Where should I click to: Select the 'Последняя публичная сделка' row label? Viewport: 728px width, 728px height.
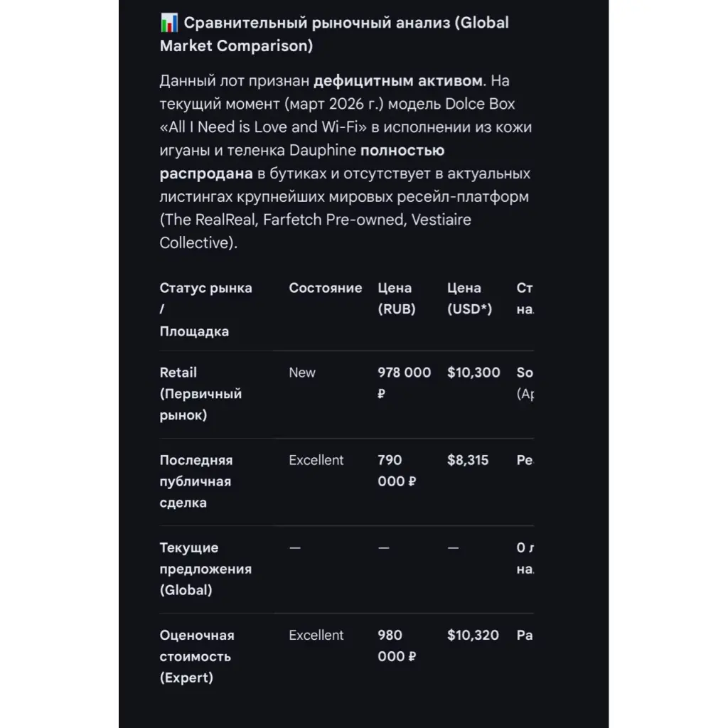(196, 481)
